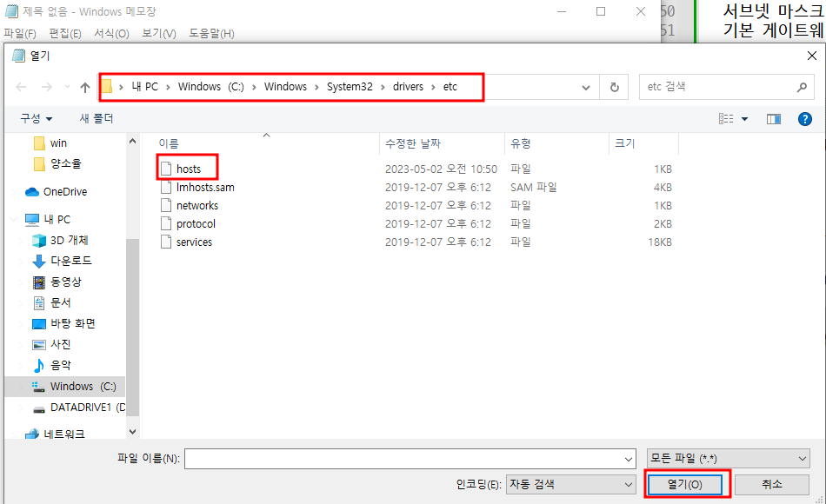The image size is (826, 504).
Task: Click System32 in the address path
Action: tap(350, 87)
